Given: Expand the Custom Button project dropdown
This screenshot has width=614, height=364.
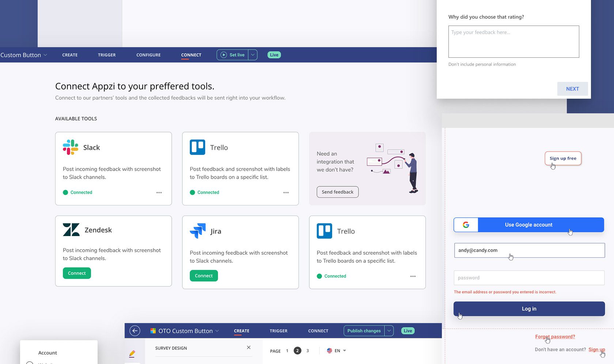Looking at the screenshot, I should pyautogui.click(x=45, y=55).
